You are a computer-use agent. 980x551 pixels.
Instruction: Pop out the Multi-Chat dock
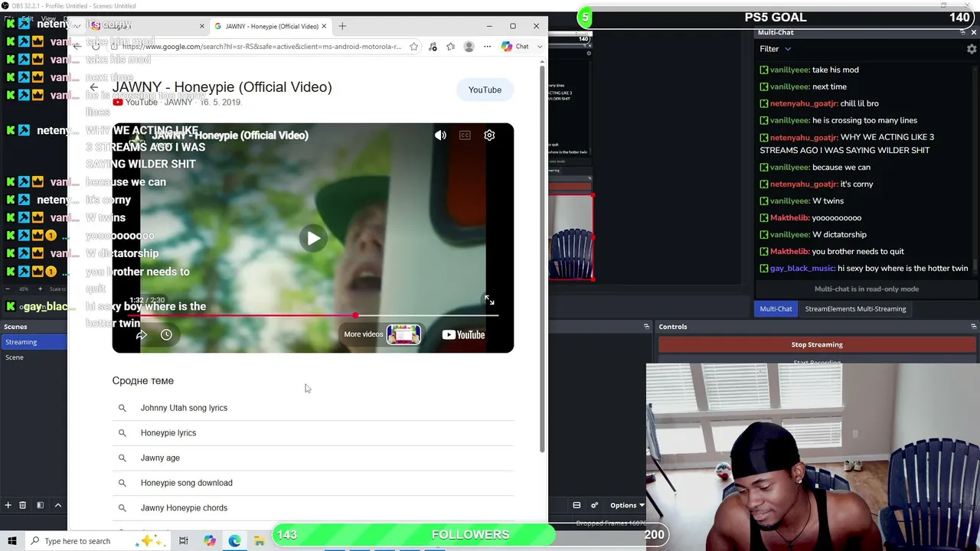click(962, 32)
